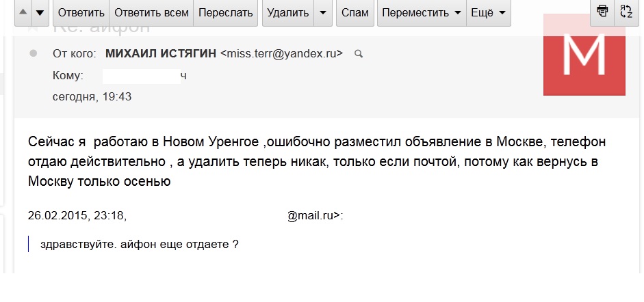
Task: Open the Переместить dropdown
Action: point(421,13)
